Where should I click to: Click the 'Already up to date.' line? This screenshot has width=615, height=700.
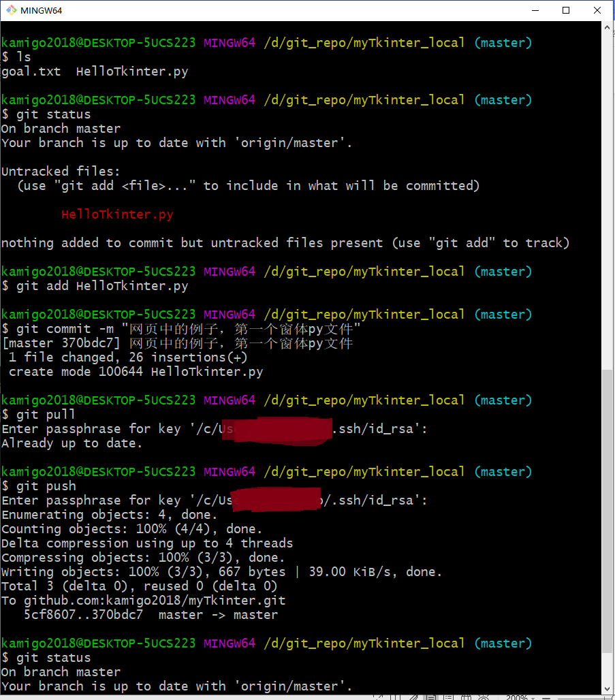tap(72, 443)
